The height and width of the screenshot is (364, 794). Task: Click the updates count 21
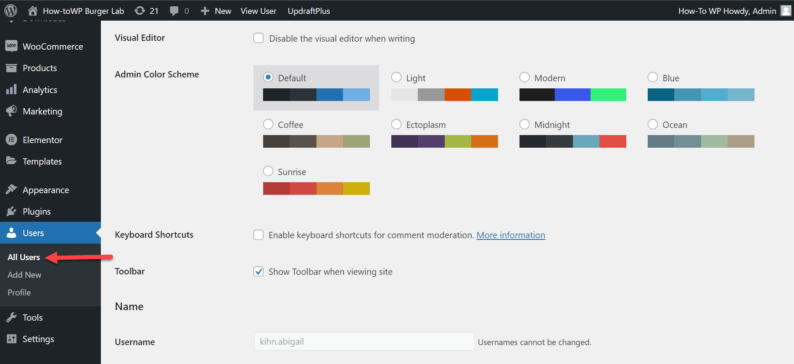(x=154, y=11)
